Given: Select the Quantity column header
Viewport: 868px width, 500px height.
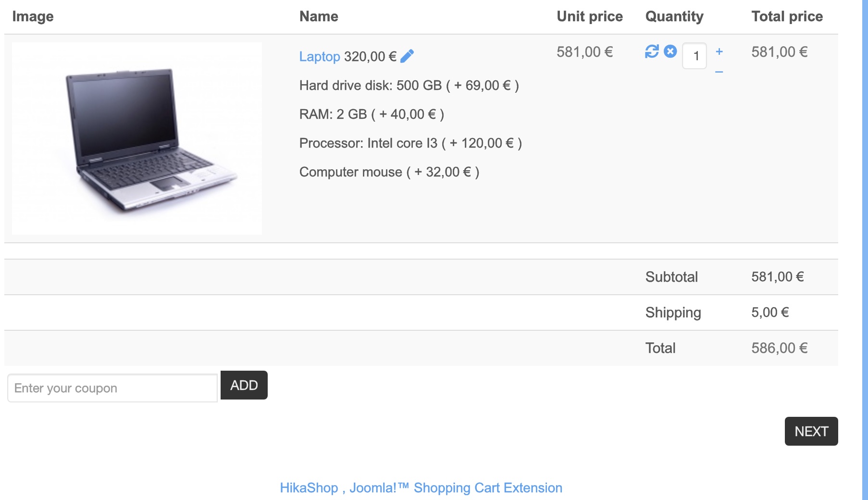Looking at the screenshot, I should point(674,16).
